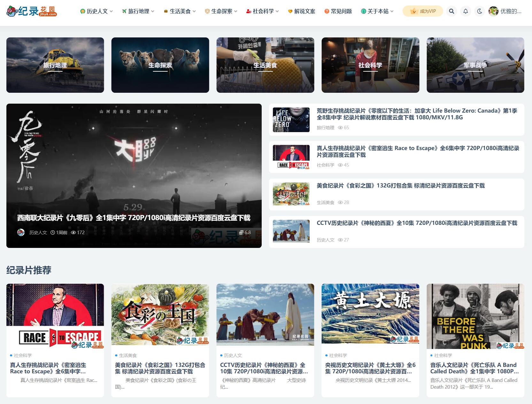Expand the 旅行地理 dropdown menu
Screen dimensions: 532x404
click(x=138, y=11)
